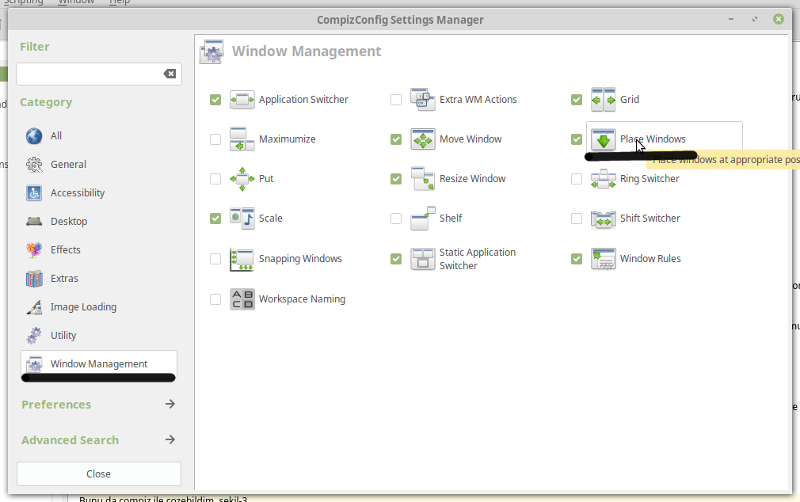
Task: Clear the filter field with the backspace icon
Action: click(170, 74)
